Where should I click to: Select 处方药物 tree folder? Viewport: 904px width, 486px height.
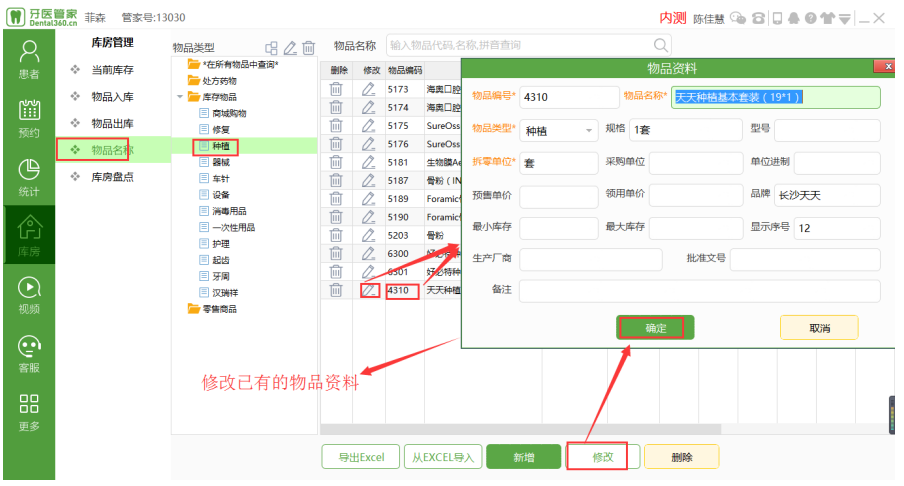click(212, 81)
